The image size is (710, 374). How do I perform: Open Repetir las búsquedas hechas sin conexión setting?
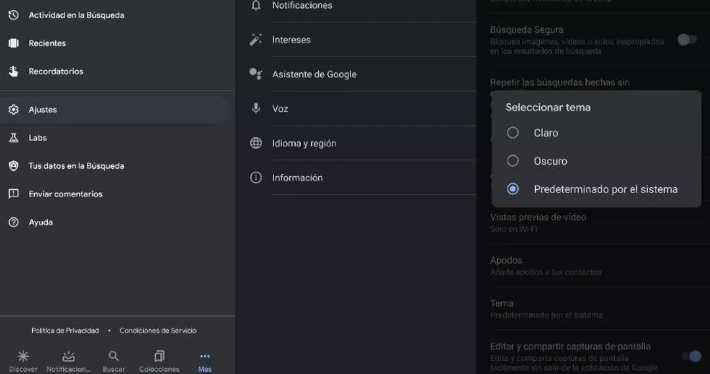[560, 82]
